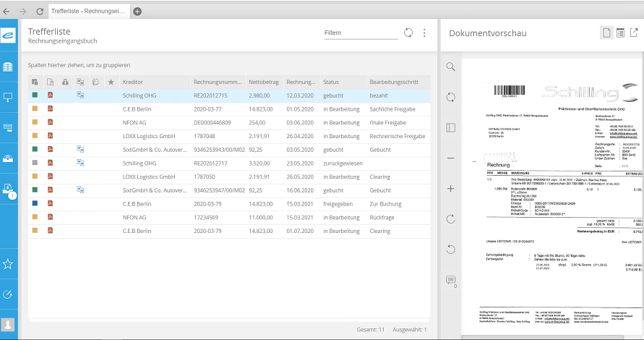Select NFON AG row 17234569
The height and width of the screenshot is (340, 644).
click(x=229, y=218)
